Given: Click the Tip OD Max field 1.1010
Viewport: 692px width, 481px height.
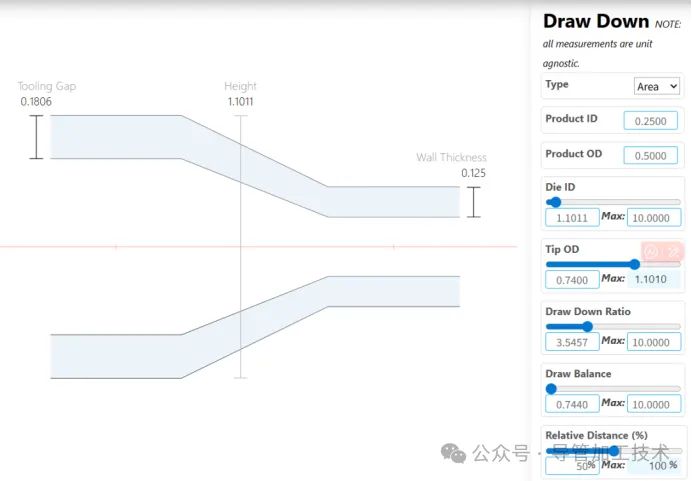Looking at the screenshot, I should [x=653, y=279].
